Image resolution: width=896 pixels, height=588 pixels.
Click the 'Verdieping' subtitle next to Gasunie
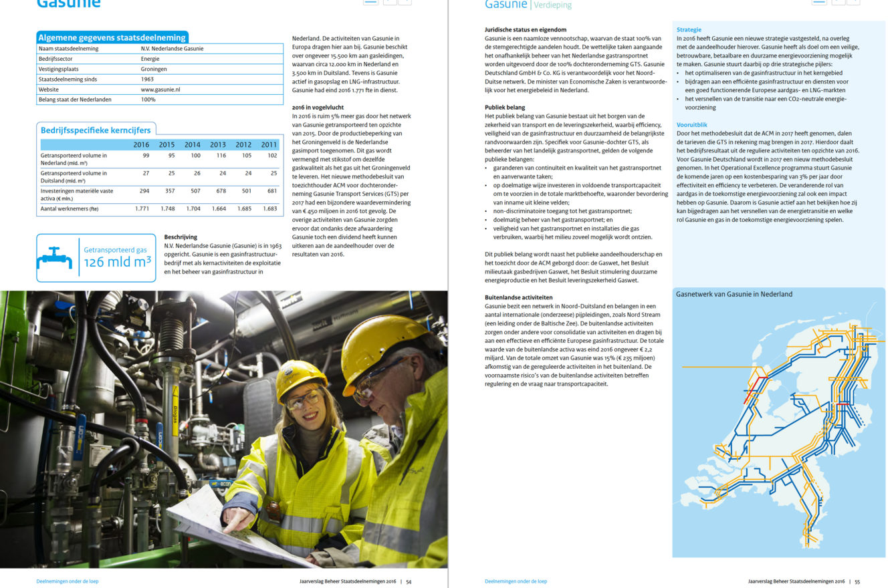click(553, 5)
